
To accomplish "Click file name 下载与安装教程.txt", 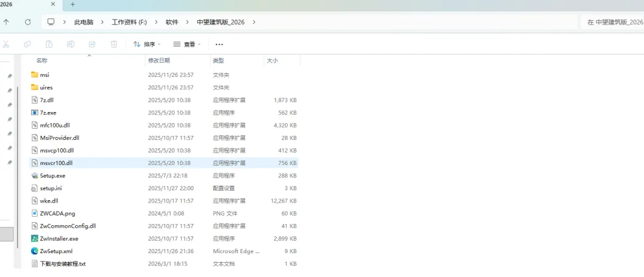I will coord(63,264).
